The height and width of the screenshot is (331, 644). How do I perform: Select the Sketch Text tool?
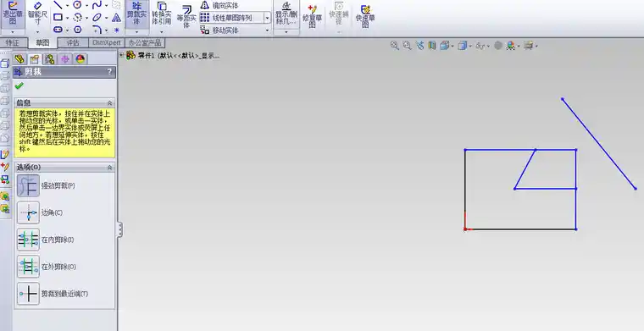point(117,18)
